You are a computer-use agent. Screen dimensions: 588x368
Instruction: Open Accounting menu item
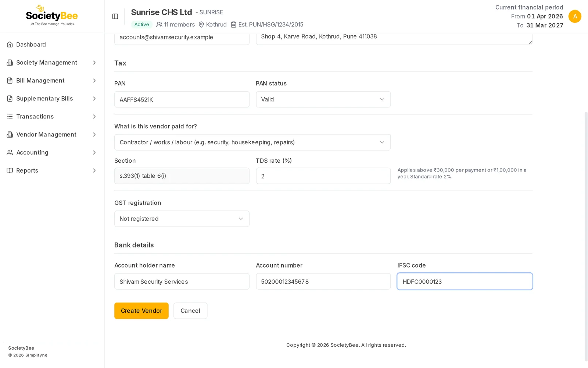pyautogui.click(x=52, y=152)
